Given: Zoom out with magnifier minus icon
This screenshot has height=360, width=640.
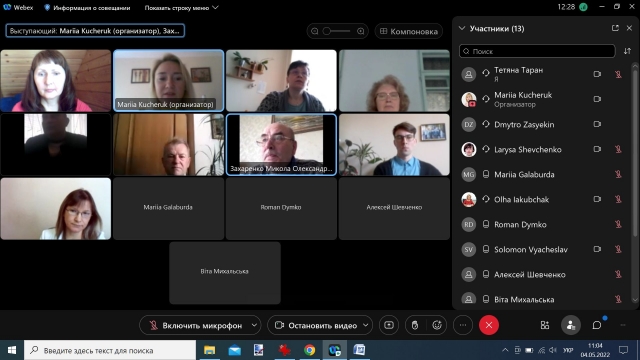Looking at the screenshot, I should pos(315,31).
